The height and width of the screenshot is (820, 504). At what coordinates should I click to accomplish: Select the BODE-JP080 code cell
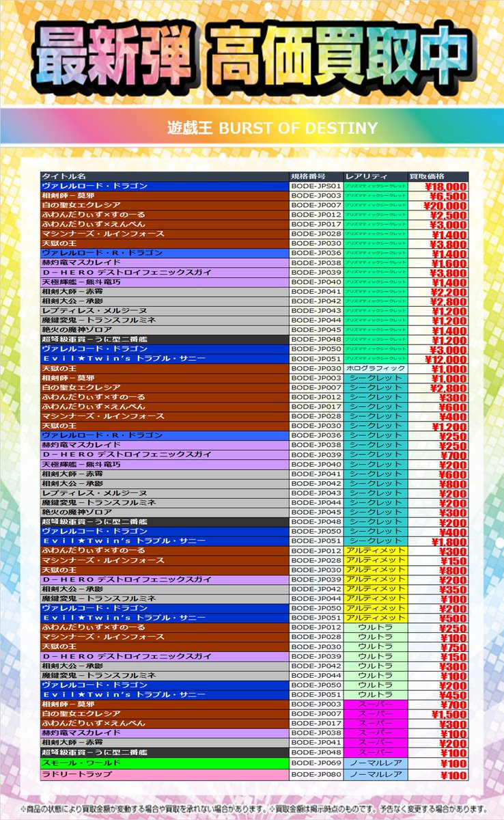(316, 774)
